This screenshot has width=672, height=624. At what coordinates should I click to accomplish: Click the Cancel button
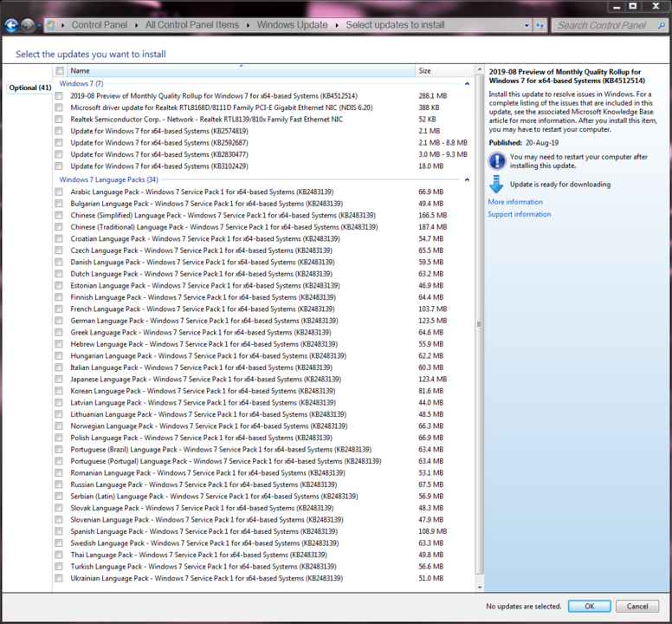[x=637, y=606]
